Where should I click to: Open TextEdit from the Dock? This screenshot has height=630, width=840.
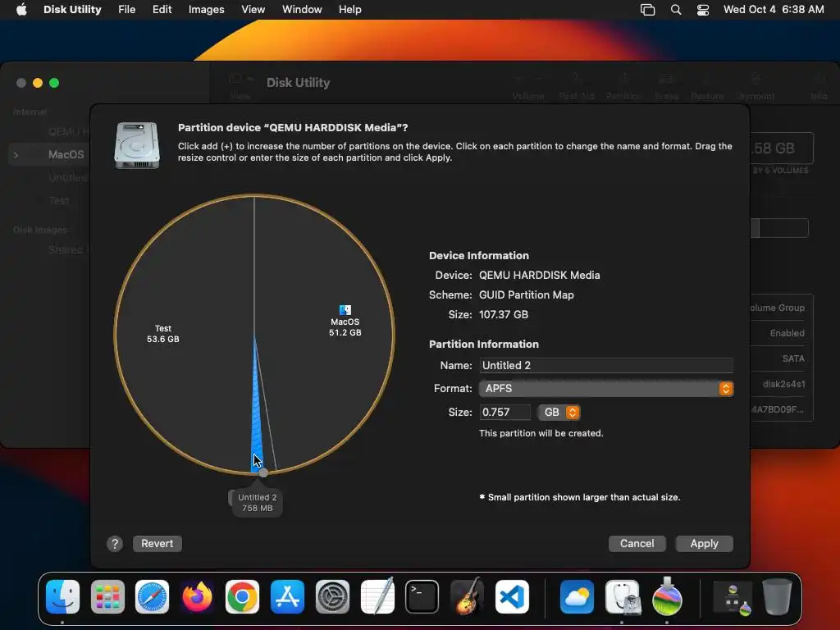pos(377,596)
